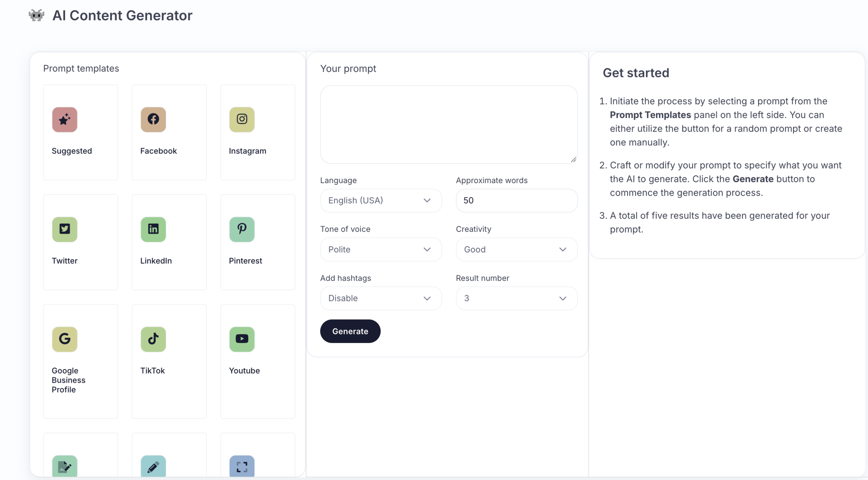Click the LinkedIn card label
The width and height of the screenshot is (868, 480).
coord(156,261)
